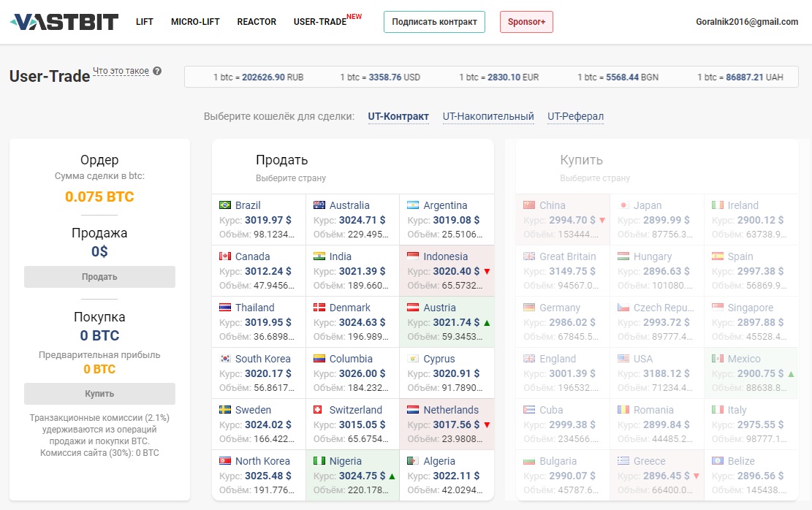Click the Switzerland flag icon
812x510 pixels.
tap(319, 410)
